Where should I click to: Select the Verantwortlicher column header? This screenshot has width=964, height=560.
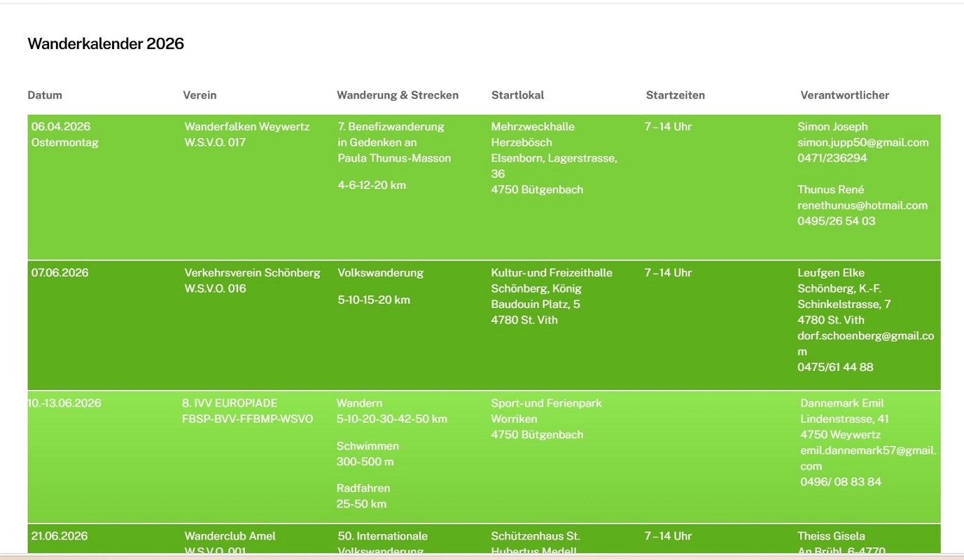[x=844, y=95]
